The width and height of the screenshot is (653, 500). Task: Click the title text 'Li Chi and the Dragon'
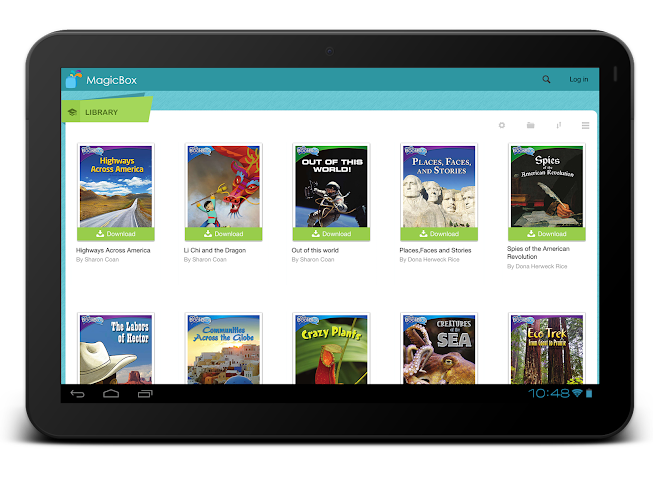[x=215, y=250]
